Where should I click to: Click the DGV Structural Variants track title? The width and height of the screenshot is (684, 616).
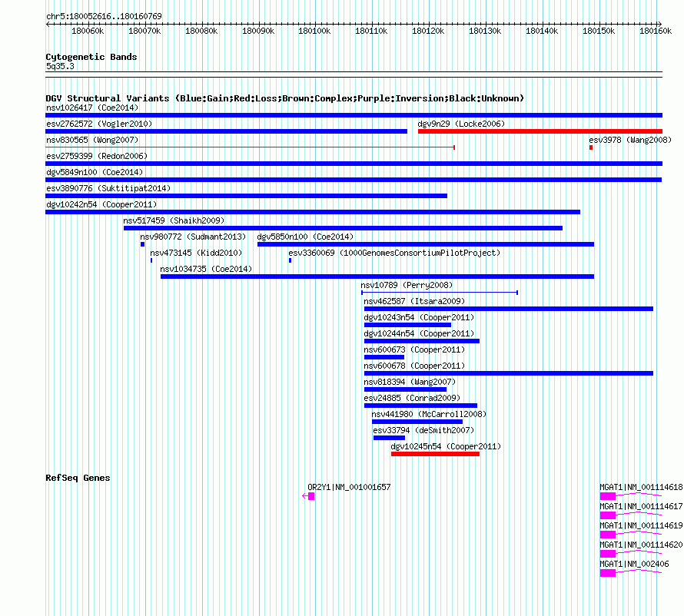[x=284, y=98]
